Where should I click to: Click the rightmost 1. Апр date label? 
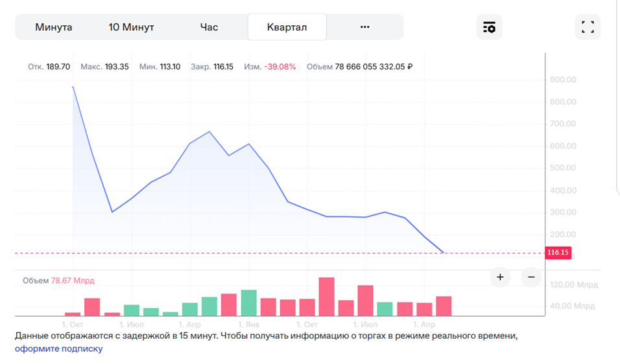[424, 324]
